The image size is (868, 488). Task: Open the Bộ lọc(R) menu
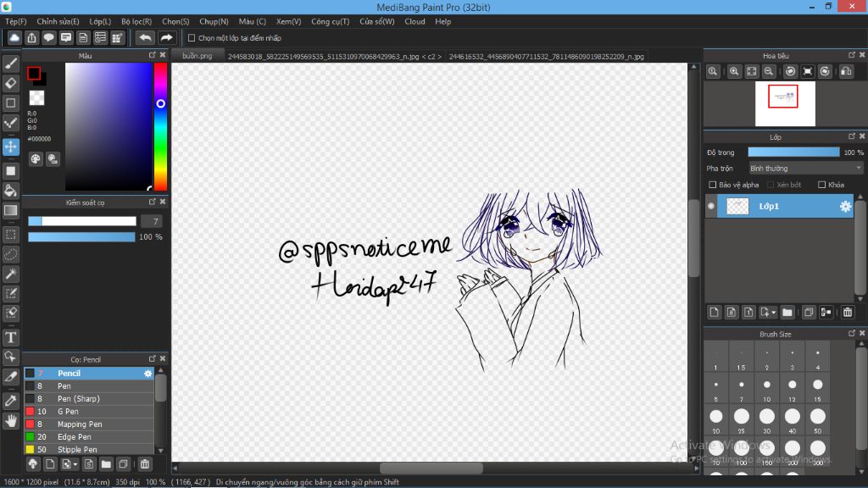point(136,21)
